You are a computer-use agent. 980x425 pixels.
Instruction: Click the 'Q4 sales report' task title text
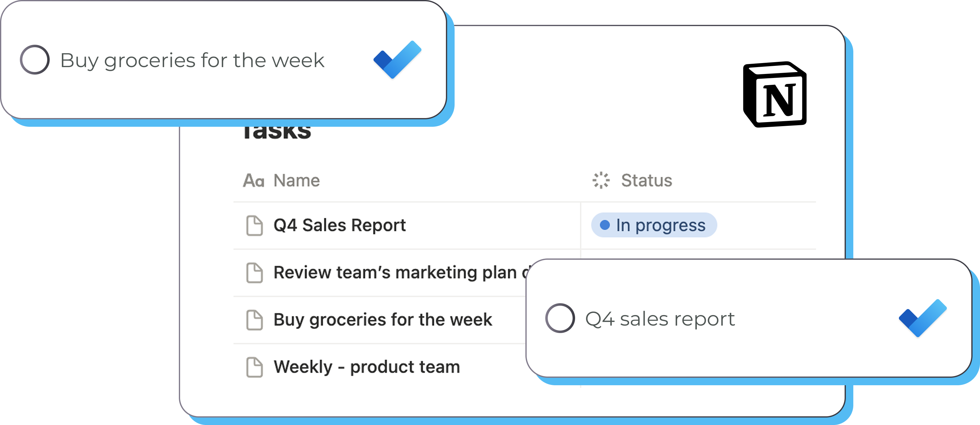pyautogui.click(x=660, y=319)
